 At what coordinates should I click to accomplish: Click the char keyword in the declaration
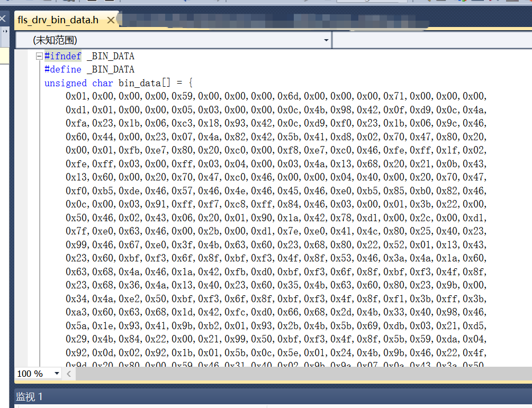point(103,83)
